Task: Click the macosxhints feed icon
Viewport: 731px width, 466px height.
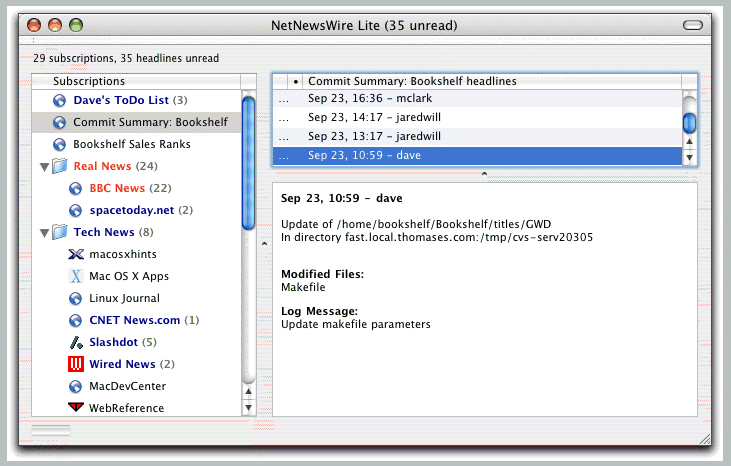Action: [x=75, y=254]
